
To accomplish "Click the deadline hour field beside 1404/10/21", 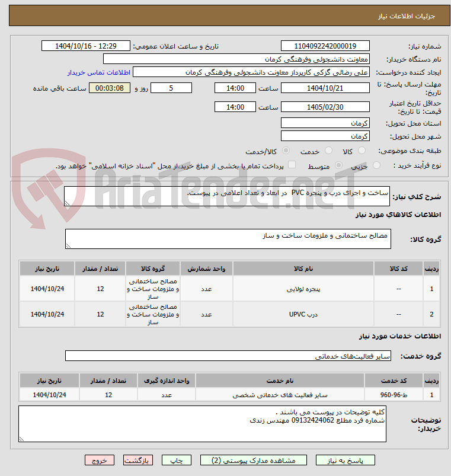I will (235, 88).
